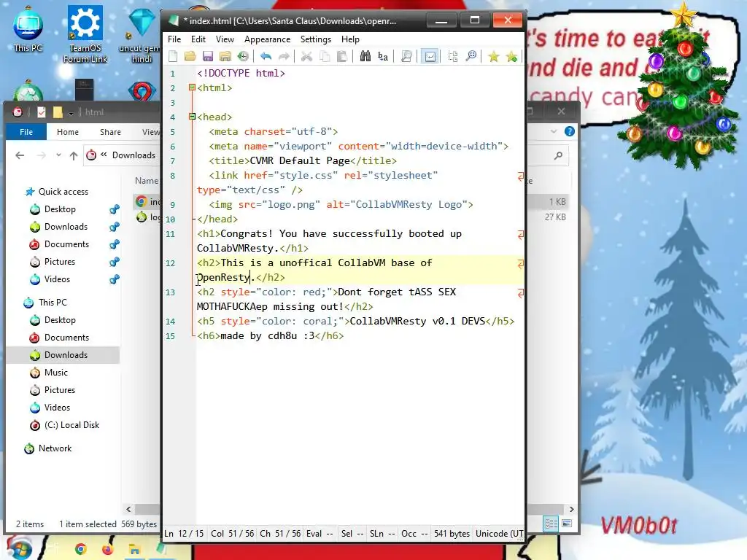Open the Edit menu
747x560 pixels.
pos(198,39)
